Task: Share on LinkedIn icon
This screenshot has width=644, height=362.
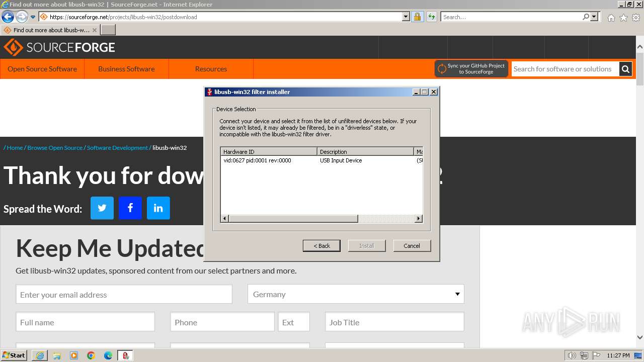Action: pos(158,208)
